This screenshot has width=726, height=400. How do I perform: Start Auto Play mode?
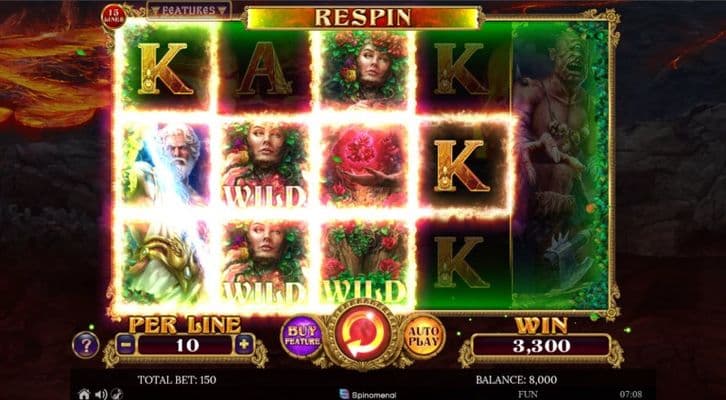pos(424,336)
